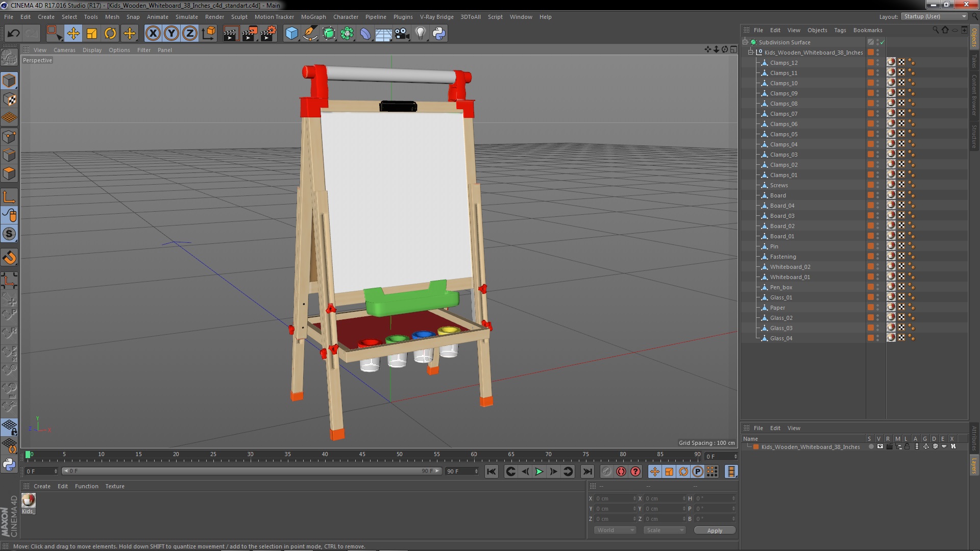This screenshot has height=551, width=980.
Task: Click layer color swatch of Board
Action: 871,195
